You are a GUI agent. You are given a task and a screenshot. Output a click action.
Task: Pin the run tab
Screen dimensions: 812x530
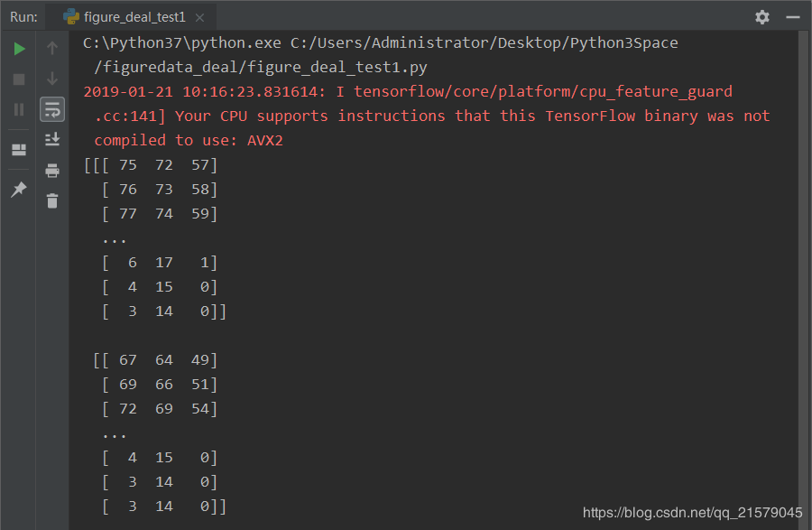click(19, 189)
